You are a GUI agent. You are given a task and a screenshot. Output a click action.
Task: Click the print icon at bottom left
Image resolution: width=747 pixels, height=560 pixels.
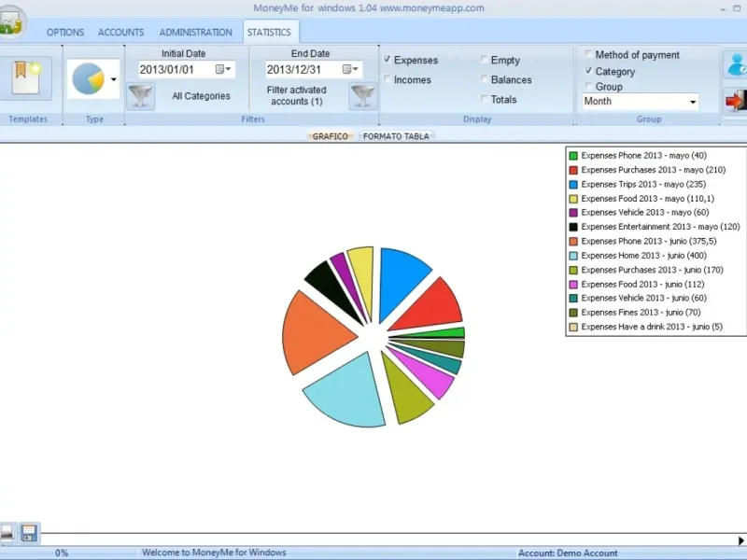(x=7, y=533)
